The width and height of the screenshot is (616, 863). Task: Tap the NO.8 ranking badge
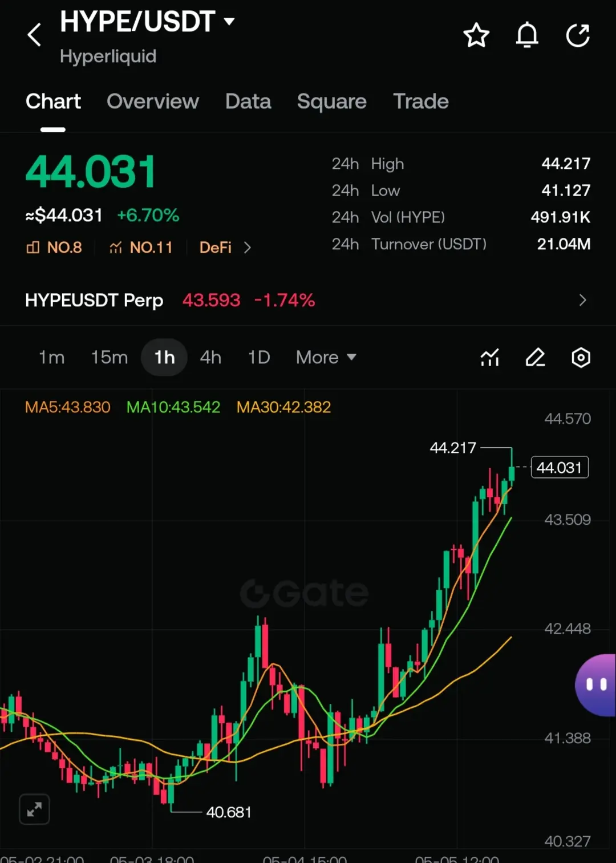pos(54,248)
